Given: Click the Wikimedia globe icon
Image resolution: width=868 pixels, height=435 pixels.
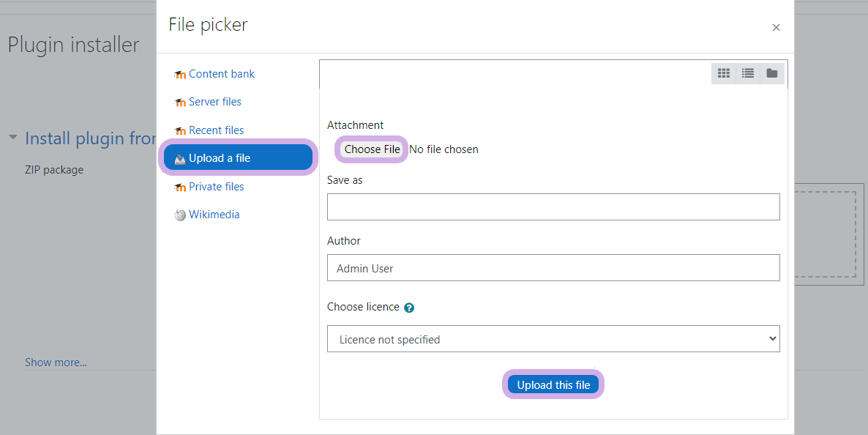Looking at the screenshot, I should pos(180,215).
